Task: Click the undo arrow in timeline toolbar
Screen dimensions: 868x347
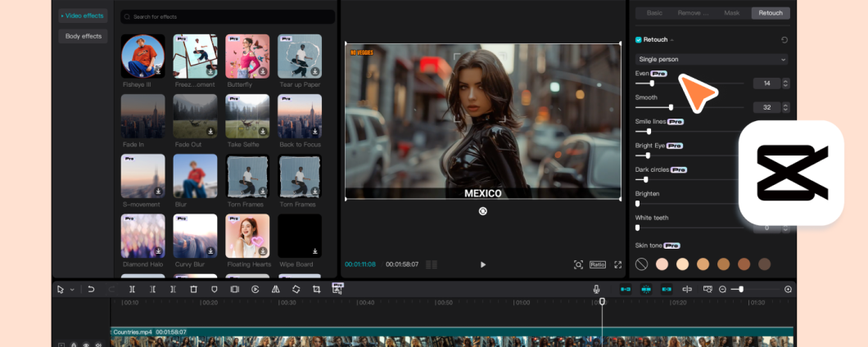Action: pyautogui.click(x=91, y=290)
